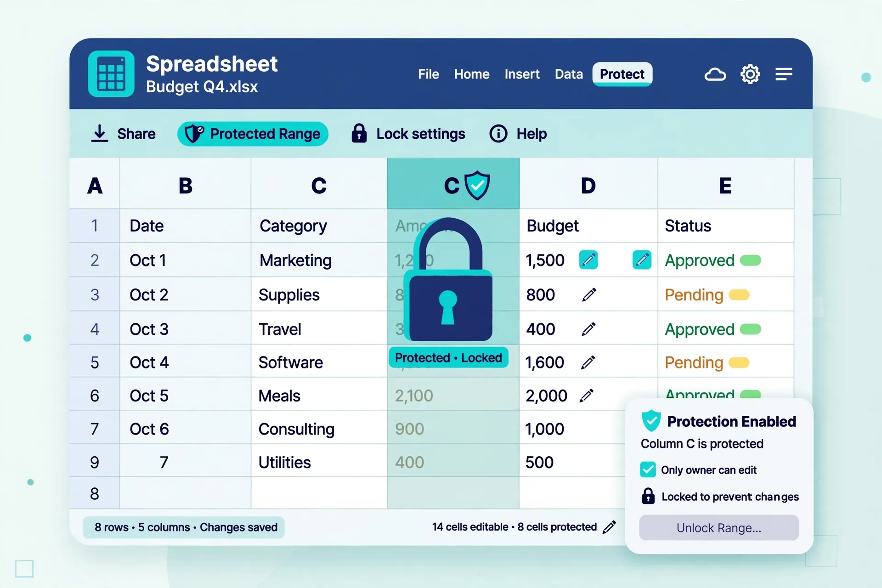Image resolution: width=882 pixels, height=588 pixels.
Task: Click the Protected Range button
Action: pos(253,134)
